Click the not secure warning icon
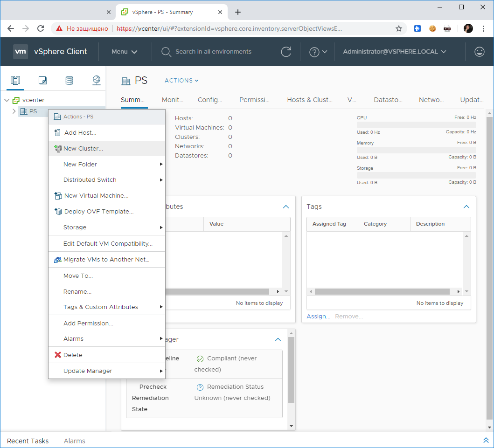 pos(59,28)
